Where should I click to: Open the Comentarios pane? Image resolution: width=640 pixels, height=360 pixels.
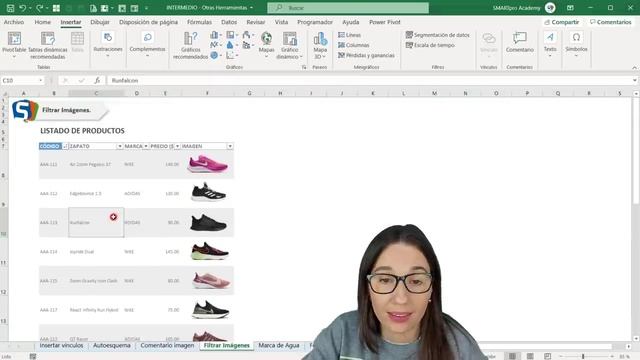611,22
